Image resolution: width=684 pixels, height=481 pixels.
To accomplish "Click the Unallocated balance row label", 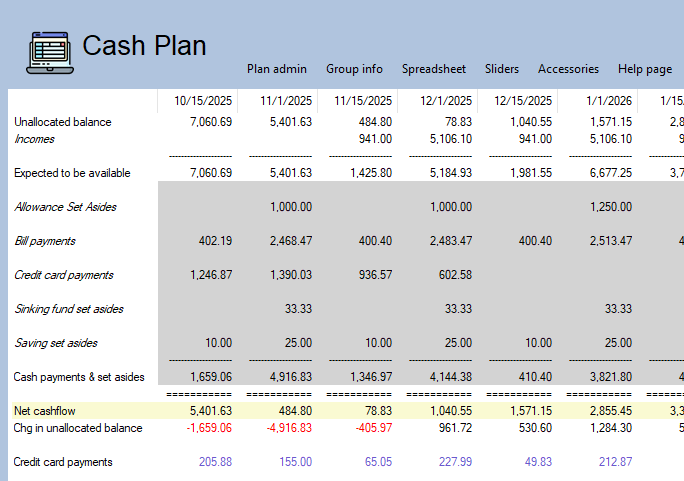I will (x=63, y=122).
